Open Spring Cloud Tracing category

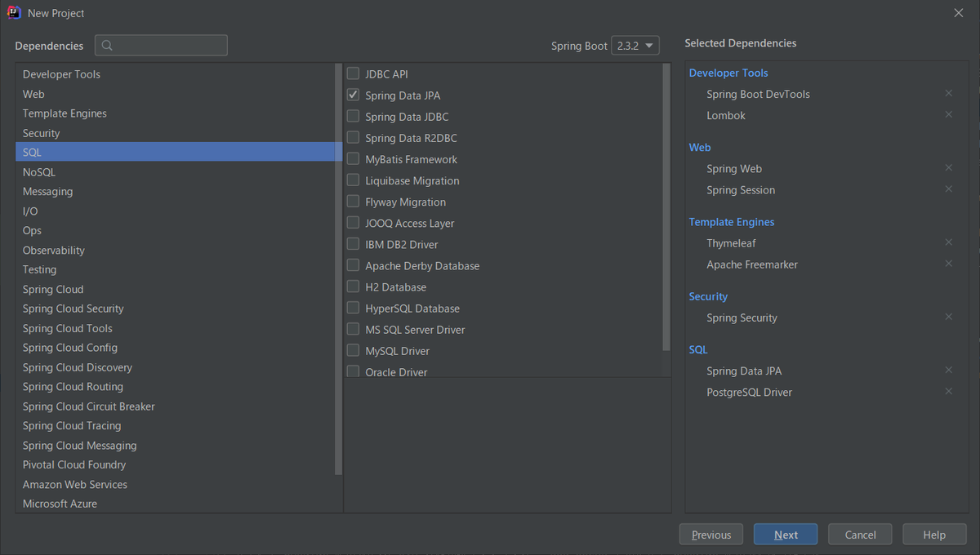(x=175, y=425)
